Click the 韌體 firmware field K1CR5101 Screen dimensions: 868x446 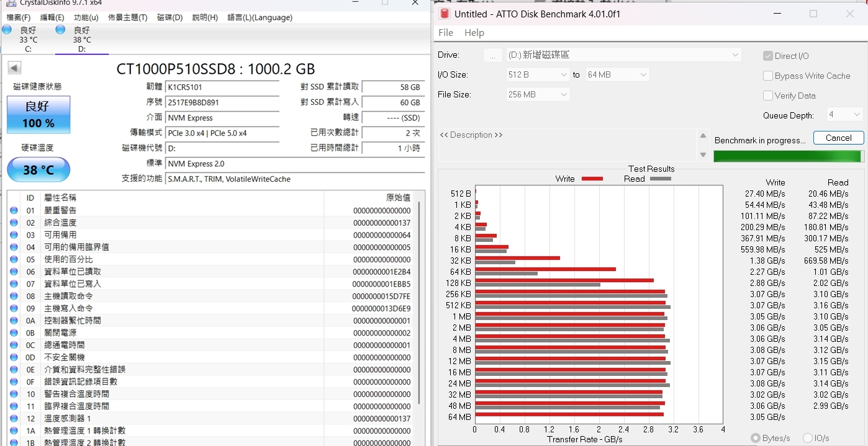pos(222,87)
